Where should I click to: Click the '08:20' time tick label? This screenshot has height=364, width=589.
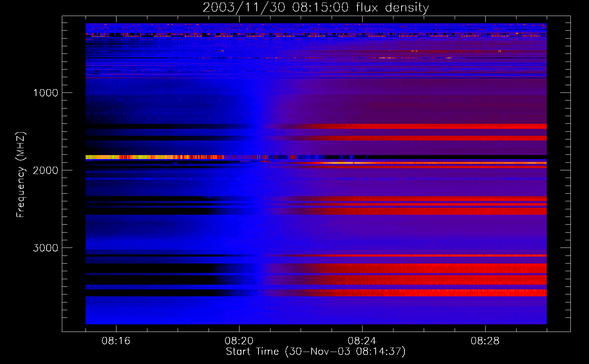click(x=239, y=341)
